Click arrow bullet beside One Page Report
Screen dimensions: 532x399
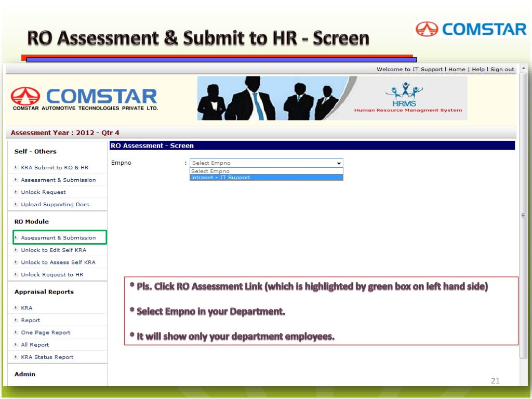click(16, 332)
